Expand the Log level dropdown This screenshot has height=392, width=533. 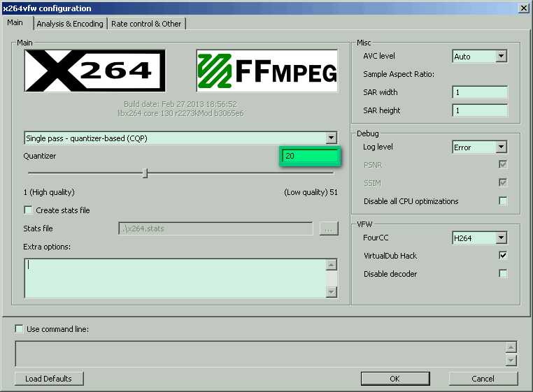click(x=501, y=147)
